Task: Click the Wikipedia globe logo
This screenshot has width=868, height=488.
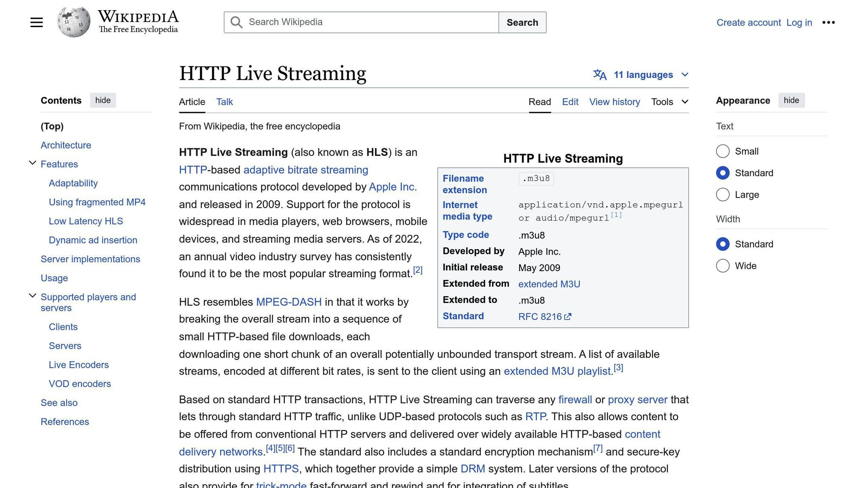Action: click(x=74, y=22)
